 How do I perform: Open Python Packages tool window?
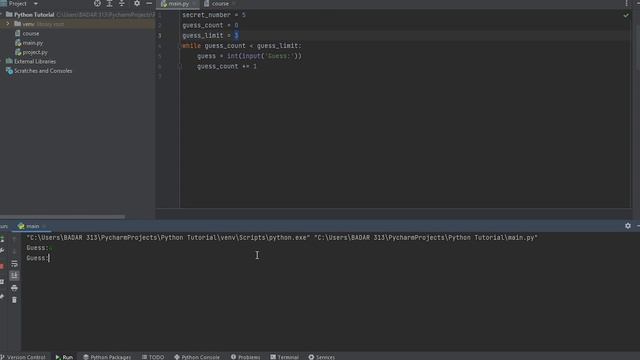click(x=107, y=357)
